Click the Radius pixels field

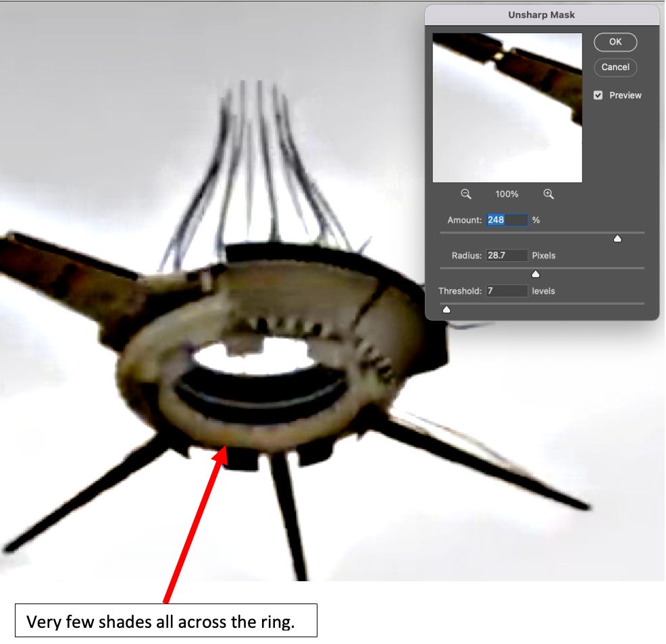(507, 255)
